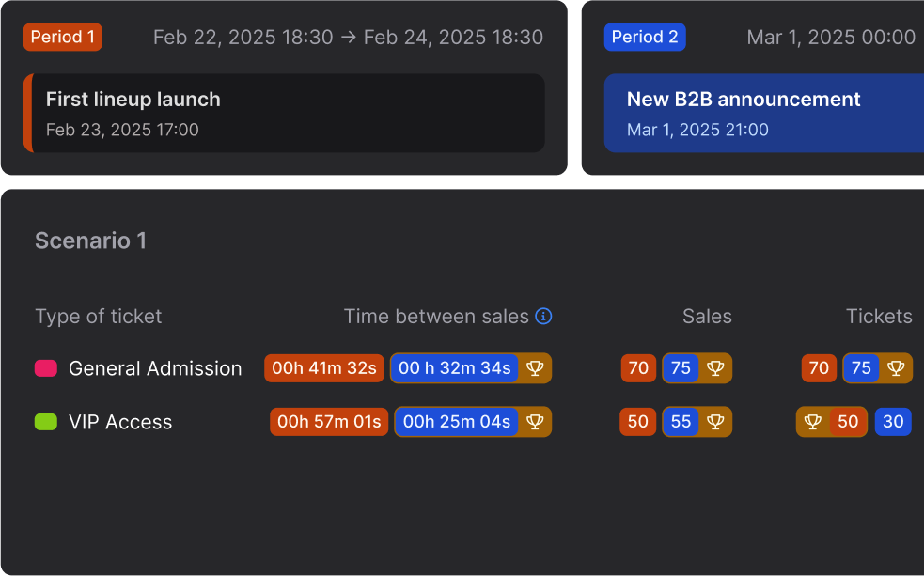Select the blue 30 Tickets badge for VIP

(x=893, y=422)
